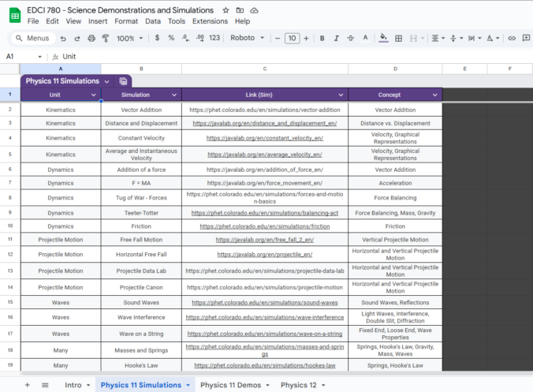Click the Google Sheets home icon
Viewport: 533px width, 392px height.
pyautogui.click(x=15, y=16)
